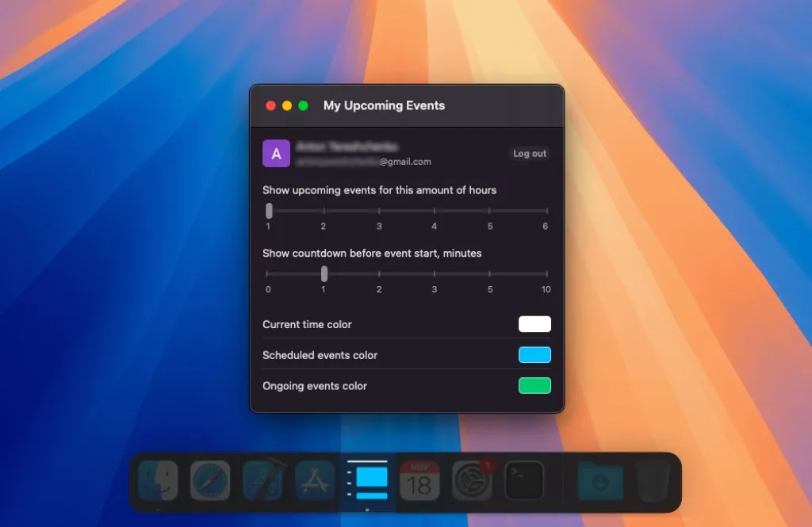Click the 0 tick on the countdown slider track
812x527 pixels.
(x=267, y=274)
